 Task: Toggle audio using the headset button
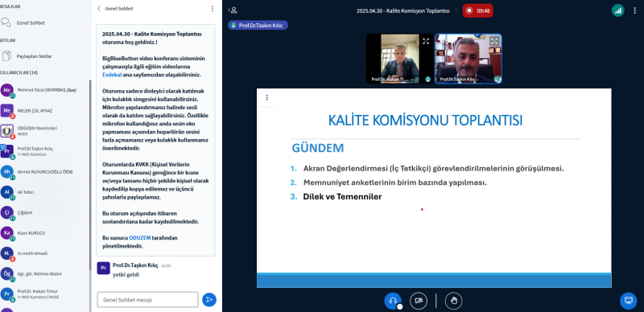(x=393, y=301)
